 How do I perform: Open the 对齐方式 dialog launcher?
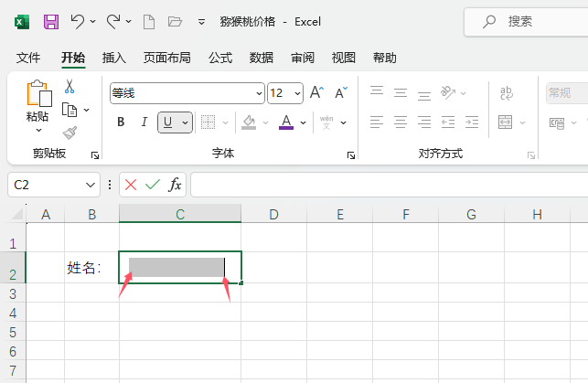(531, 155)
